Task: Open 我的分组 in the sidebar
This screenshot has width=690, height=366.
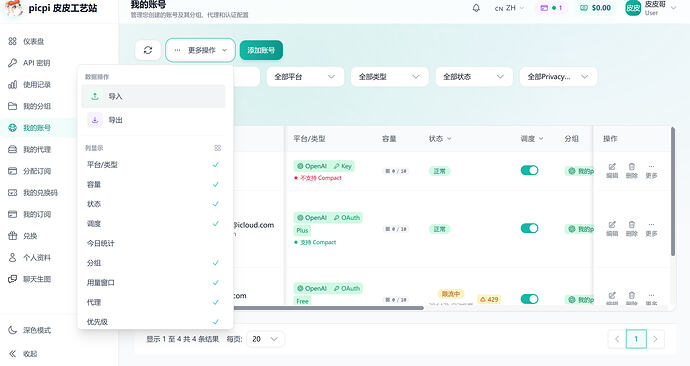Action: tap(29, 106)
